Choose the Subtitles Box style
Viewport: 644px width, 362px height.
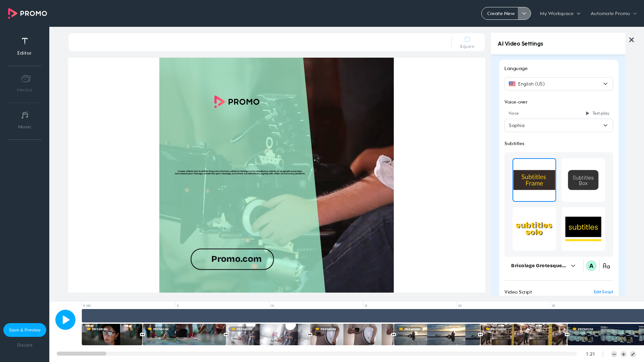click(x=583, y=180)
